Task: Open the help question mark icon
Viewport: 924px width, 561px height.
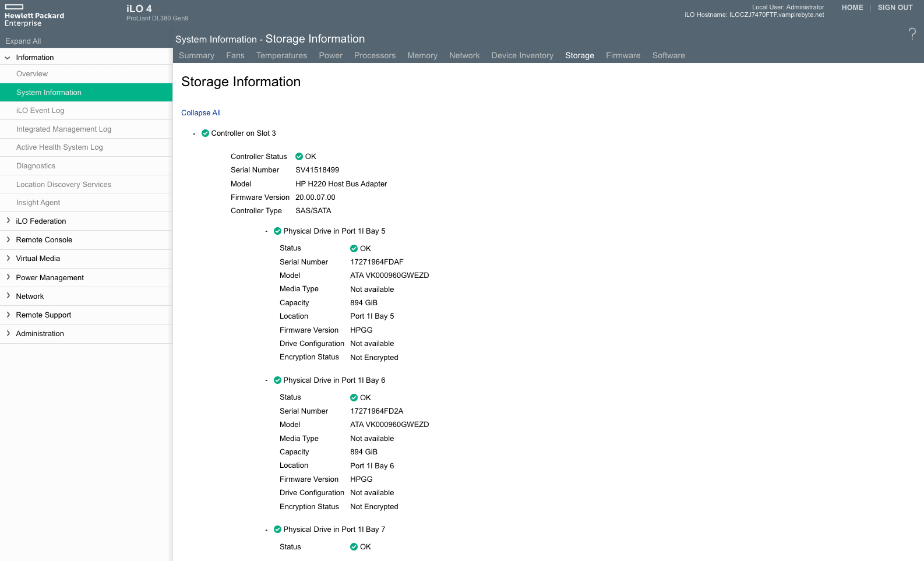Action: point(912,33)
